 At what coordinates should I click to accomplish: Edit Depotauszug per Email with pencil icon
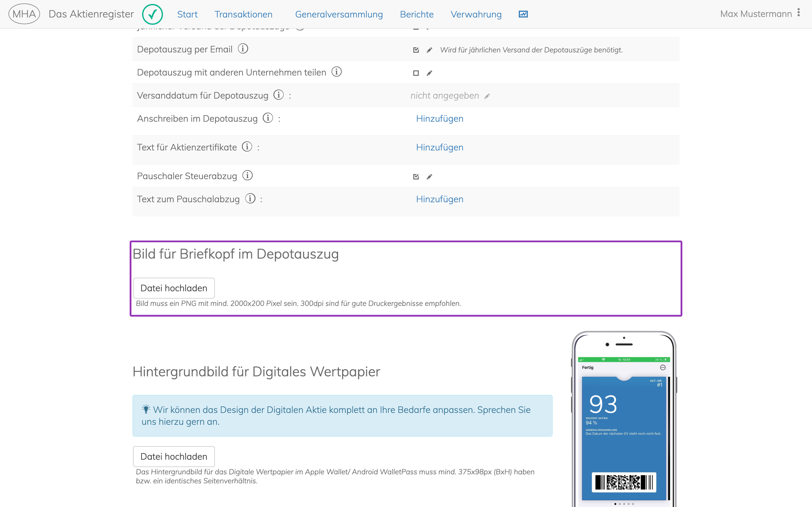[429, 50]
